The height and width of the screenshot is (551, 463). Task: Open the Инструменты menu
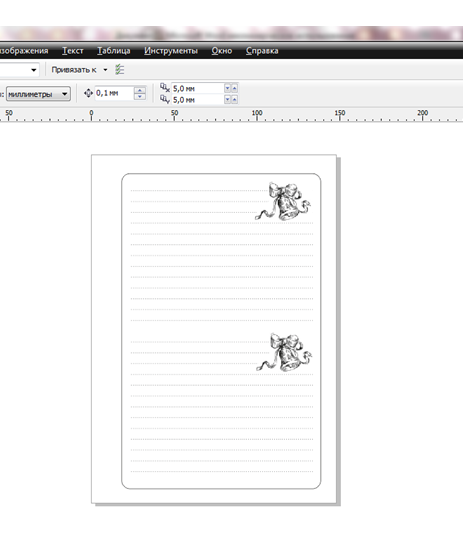point(171,51)
